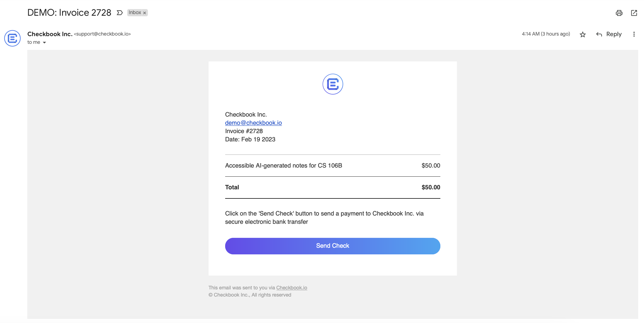Toggle the importance marker beside subject
644x323 pixels.
click(119, 13)
